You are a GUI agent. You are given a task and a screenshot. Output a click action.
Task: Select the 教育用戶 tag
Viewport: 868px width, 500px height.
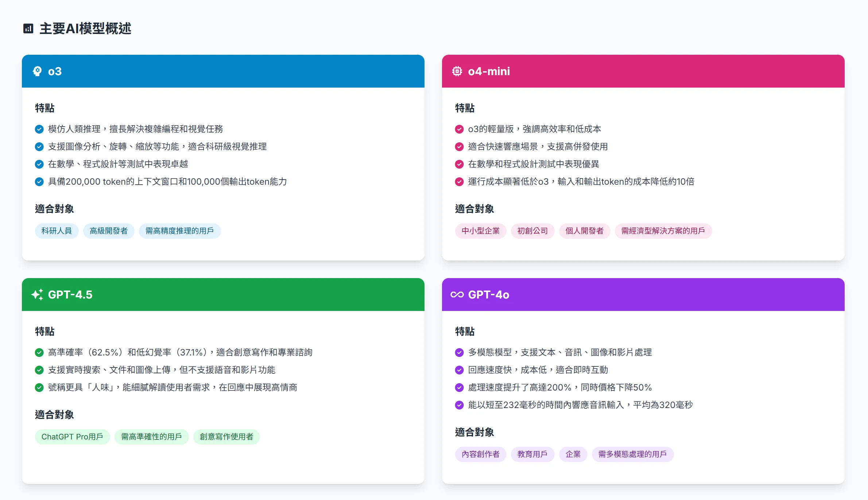click(533, 454)
